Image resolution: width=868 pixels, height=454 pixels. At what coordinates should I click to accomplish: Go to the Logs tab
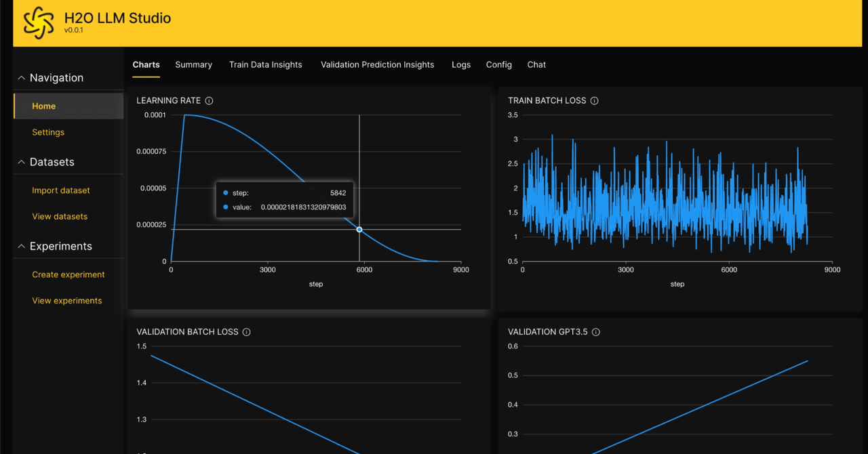(x=461, y=65)
